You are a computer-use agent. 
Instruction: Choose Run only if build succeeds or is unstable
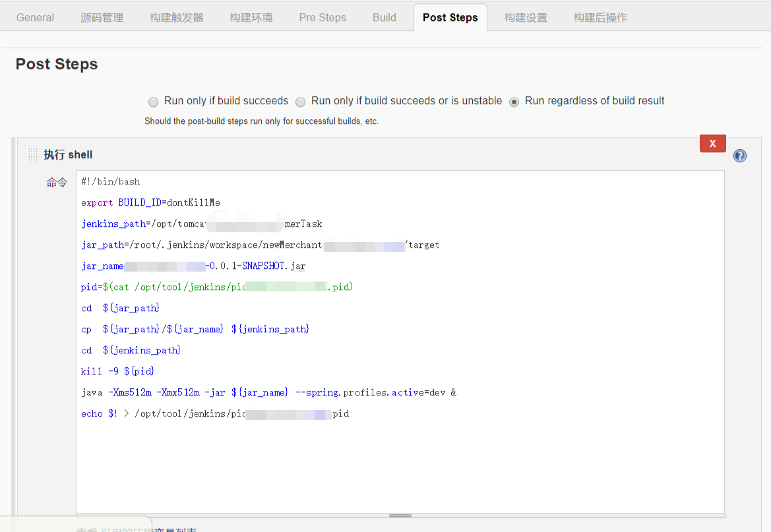coord(301,102)
